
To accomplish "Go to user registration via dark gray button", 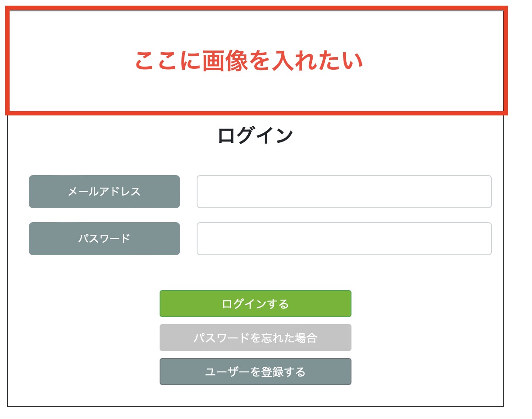I will tap(255, 372).
